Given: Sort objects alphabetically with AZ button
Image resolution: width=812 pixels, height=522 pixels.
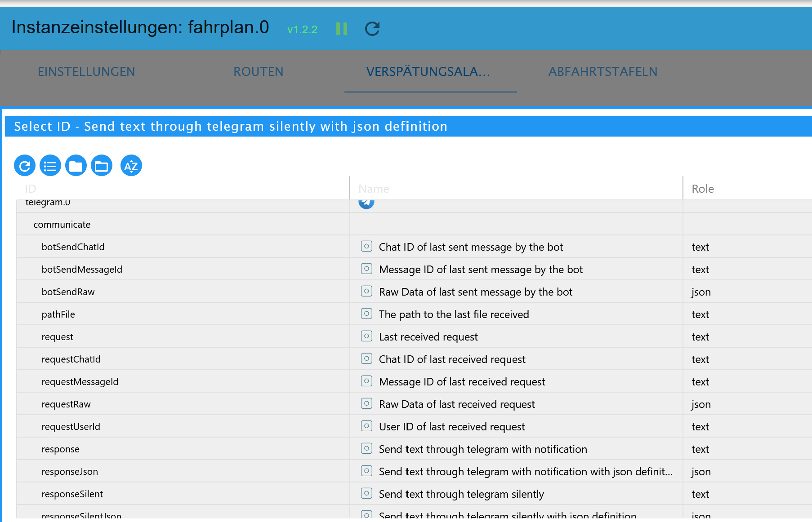Looking at the screenshot, I should [x=131, y=166].
